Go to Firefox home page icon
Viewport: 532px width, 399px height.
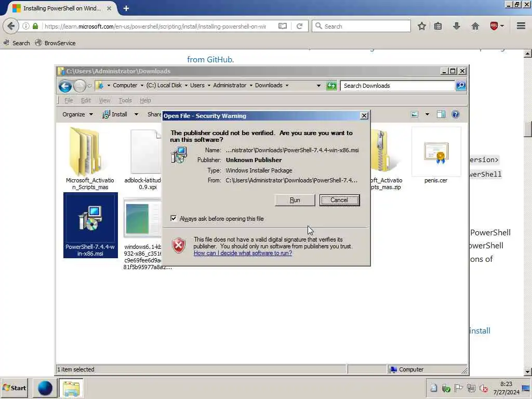(x=475, y=26)
